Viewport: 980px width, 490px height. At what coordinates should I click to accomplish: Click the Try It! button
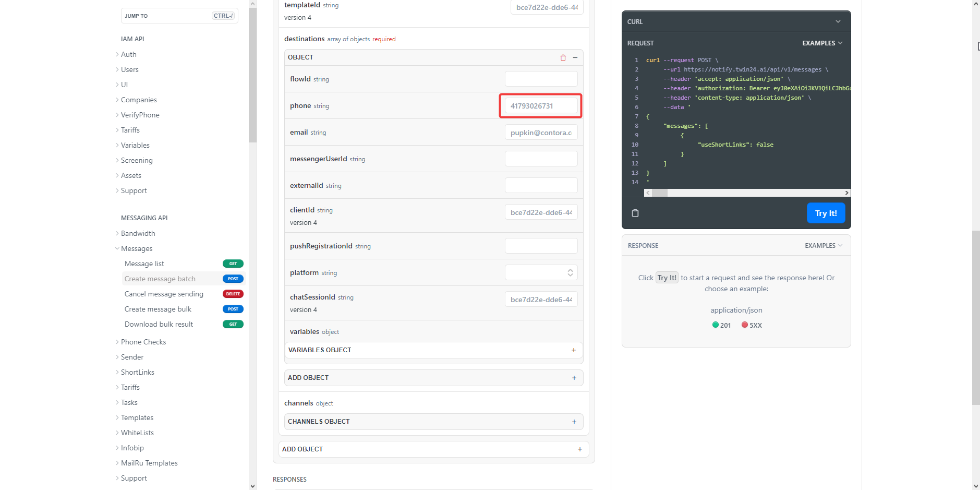tap(826, 213)
